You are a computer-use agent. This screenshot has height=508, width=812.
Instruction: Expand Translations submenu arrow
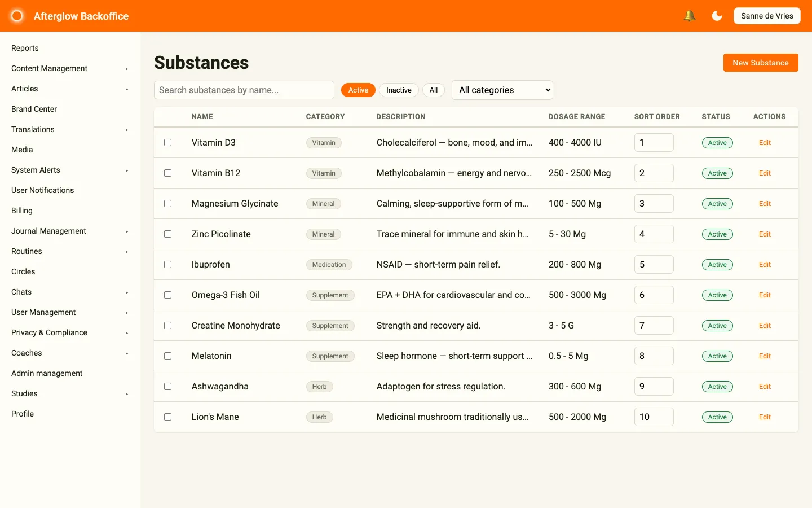coord(127,130)
